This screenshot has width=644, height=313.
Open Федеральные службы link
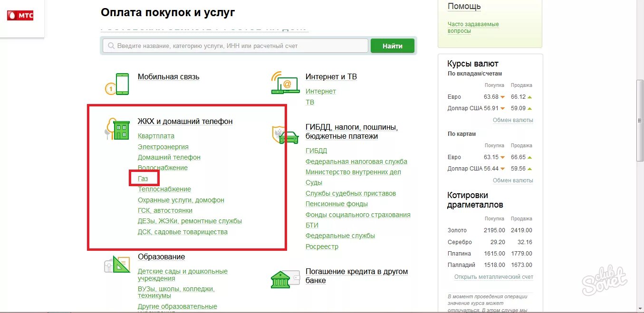coord(340,236)
